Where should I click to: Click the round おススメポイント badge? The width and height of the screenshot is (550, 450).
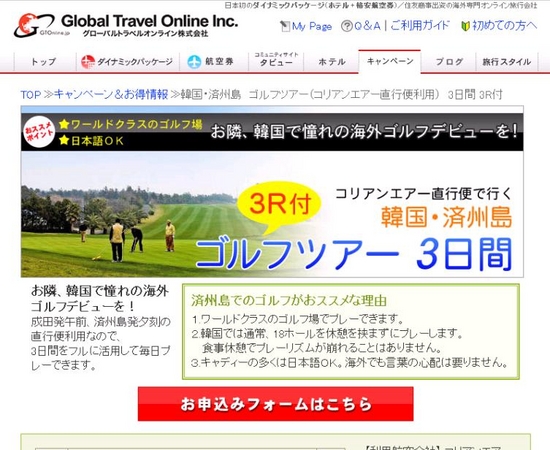[39, 132]
